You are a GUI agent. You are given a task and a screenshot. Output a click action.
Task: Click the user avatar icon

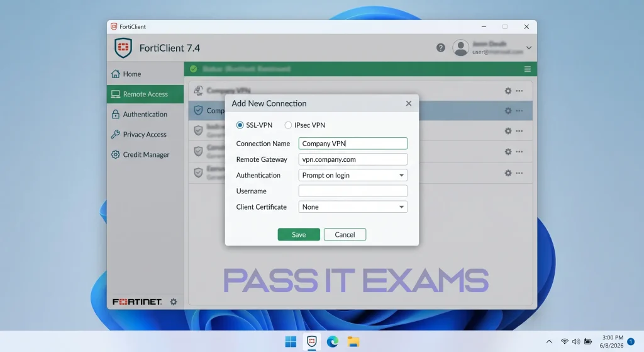pos(461,48)
